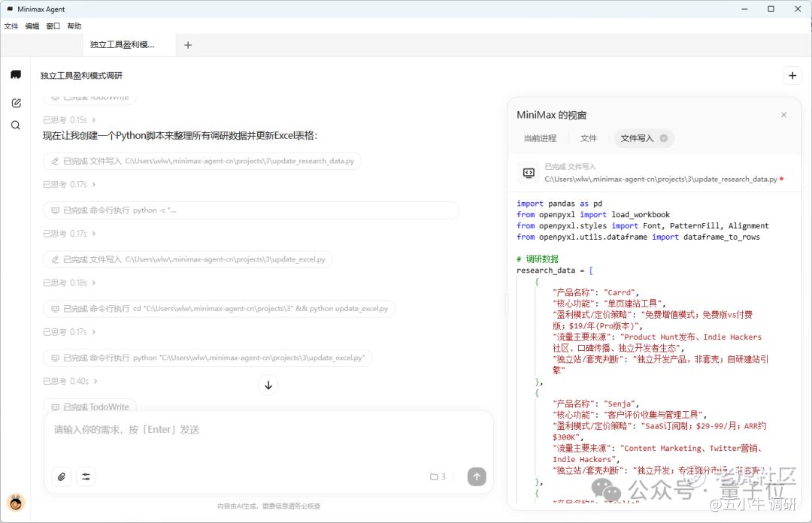Jump to bottom with the down-arrow button
Screen dimensions: 812x523
point(268,385)
